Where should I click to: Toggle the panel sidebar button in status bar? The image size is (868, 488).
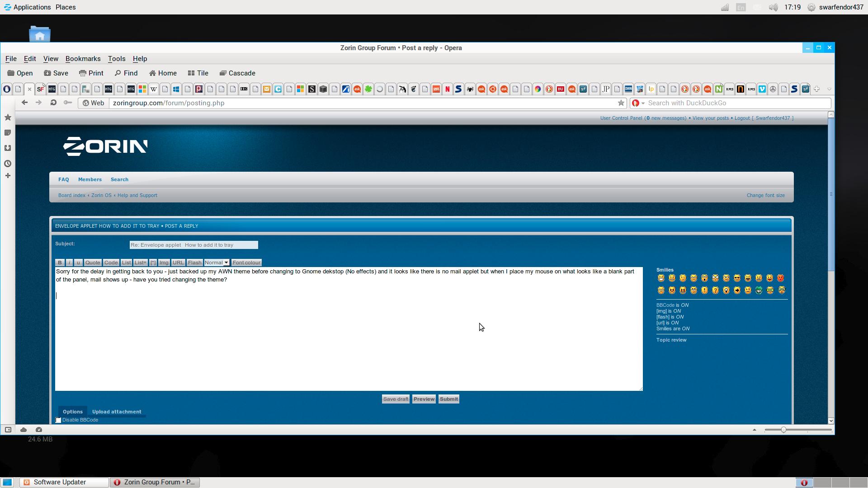pyautogui.click(x=8, y=430)
